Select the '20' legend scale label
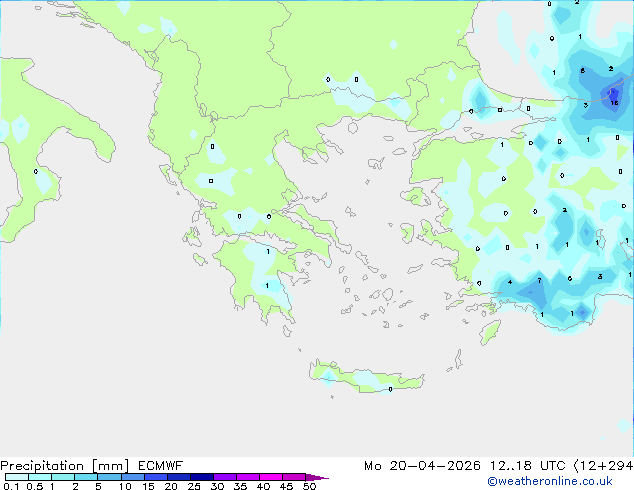Image resolution: width=634 pixels, height=490 pixels. [x=171, y=486]
